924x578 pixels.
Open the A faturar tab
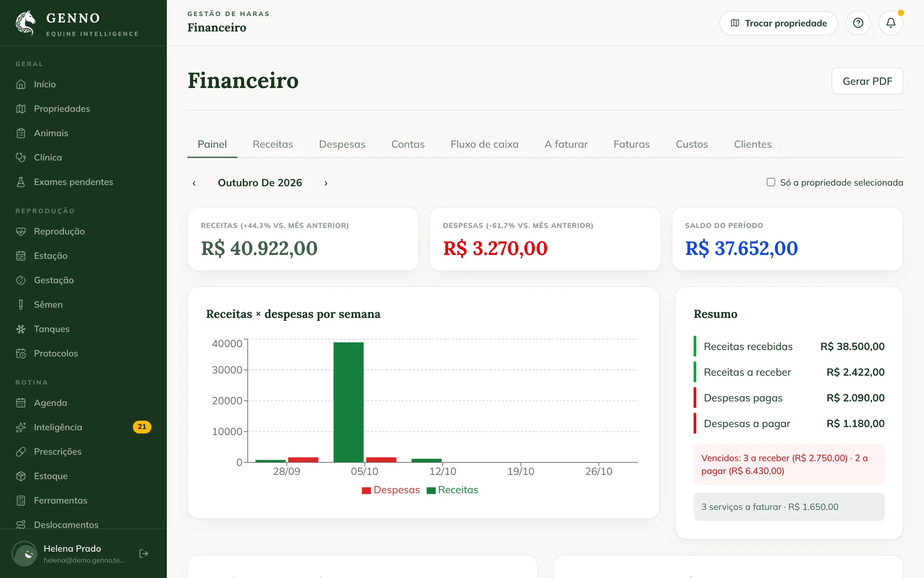[566, 144]
